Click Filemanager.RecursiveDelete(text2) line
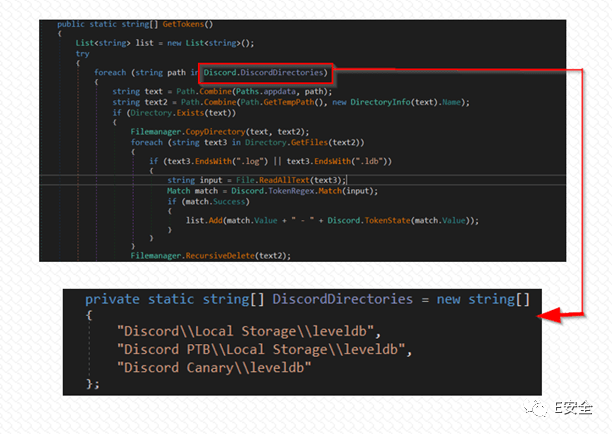Screen dimensions: 612x434 (x=211, y=256)
